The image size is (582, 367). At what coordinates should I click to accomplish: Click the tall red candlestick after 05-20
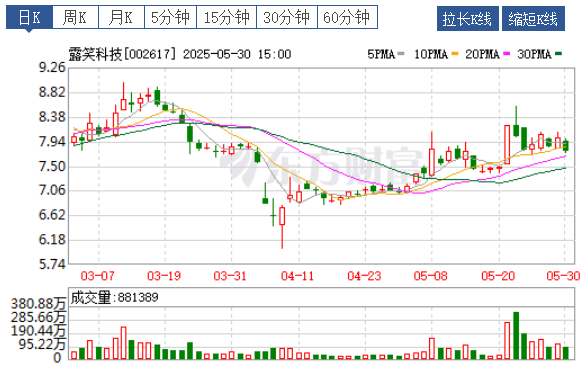coord(507,145)
